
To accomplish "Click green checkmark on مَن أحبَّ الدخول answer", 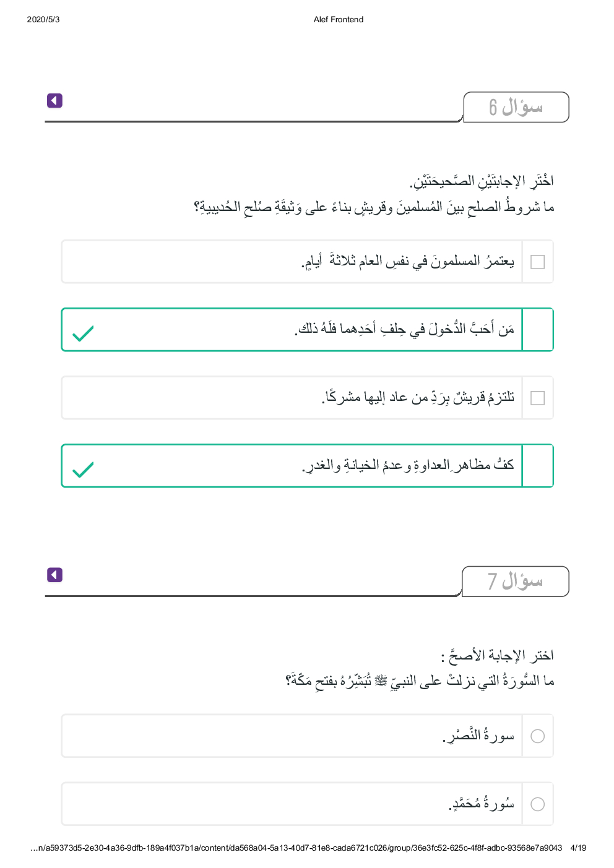I will 83,333.
